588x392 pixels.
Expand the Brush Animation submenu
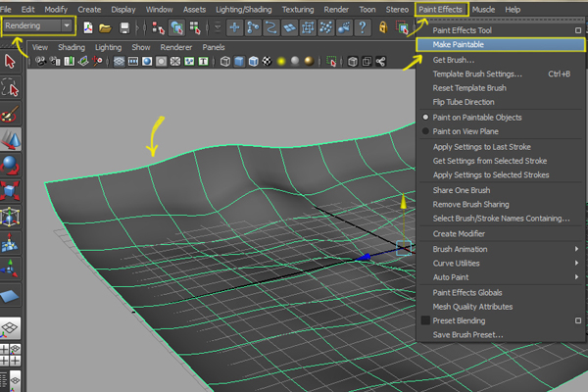[502, 249]
